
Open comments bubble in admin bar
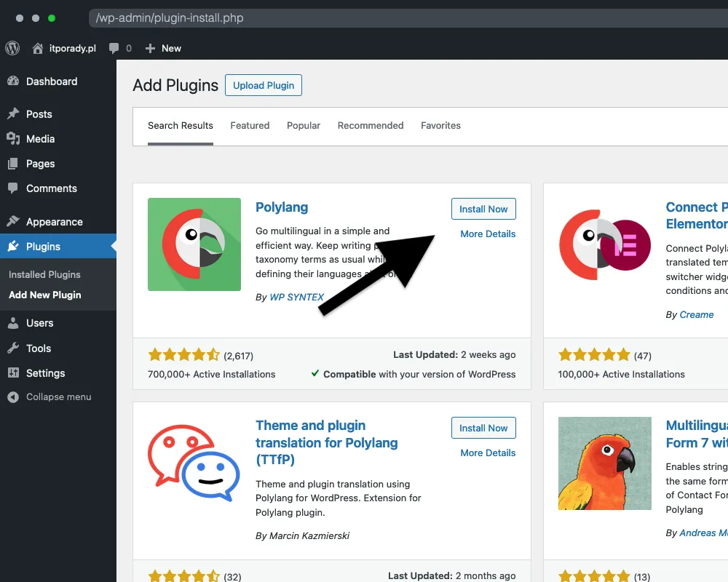click(x=114, y=48)
